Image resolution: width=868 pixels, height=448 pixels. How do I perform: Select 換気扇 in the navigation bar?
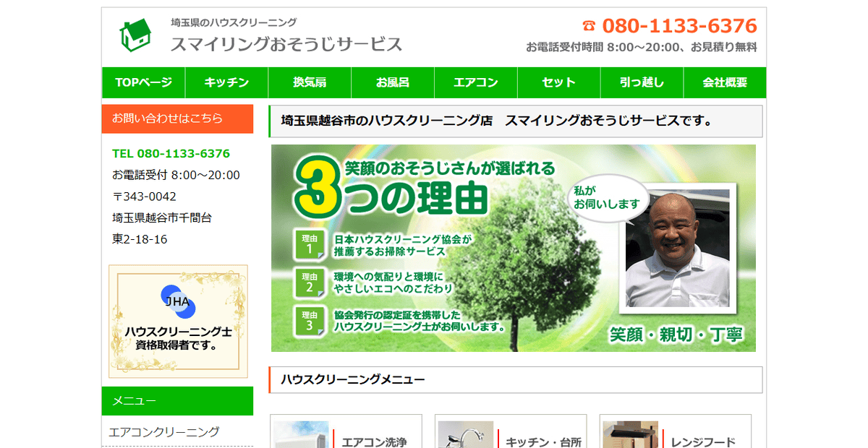[310, 82]
